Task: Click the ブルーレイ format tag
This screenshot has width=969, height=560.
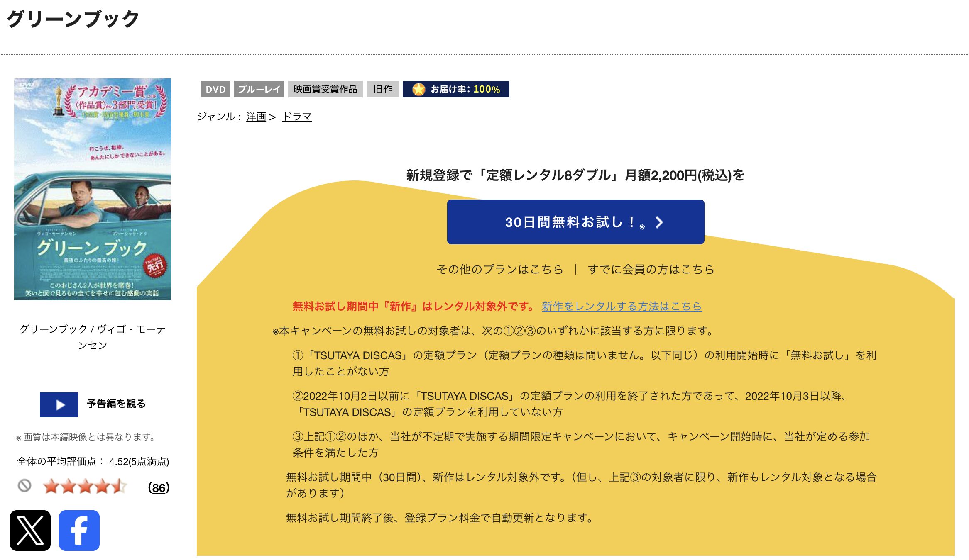Action: pos(259,89)
